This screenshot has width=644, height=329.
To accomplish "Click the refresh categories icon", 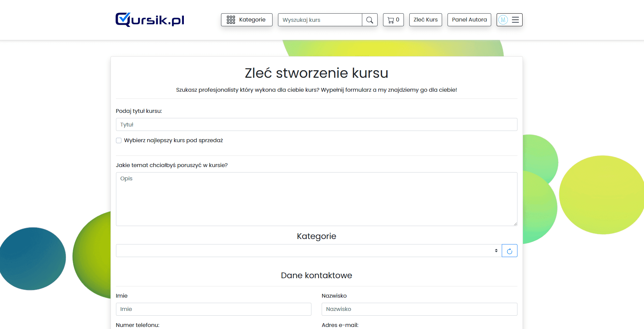I will point(509,251).
